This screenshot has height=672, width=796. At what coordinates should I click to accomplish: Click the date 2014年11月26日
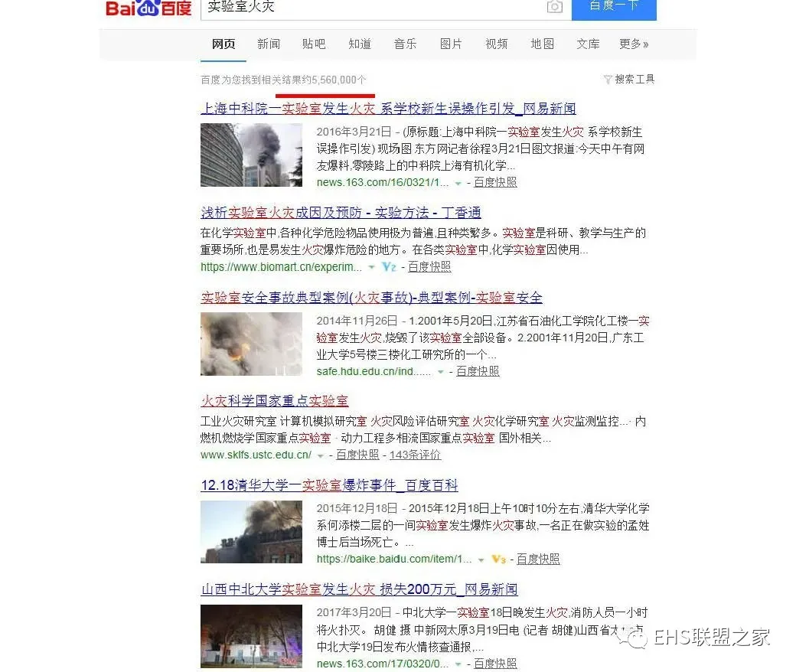(357, 321)
